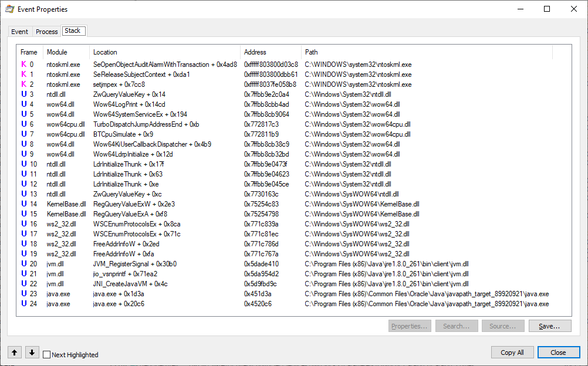Select the Stack tab

point(73,31)
